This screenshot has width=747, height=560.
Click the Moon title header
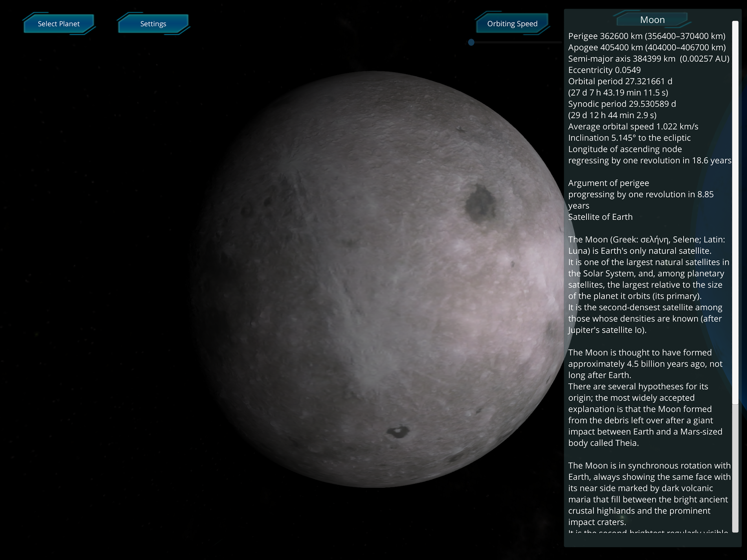click(652, 20)
